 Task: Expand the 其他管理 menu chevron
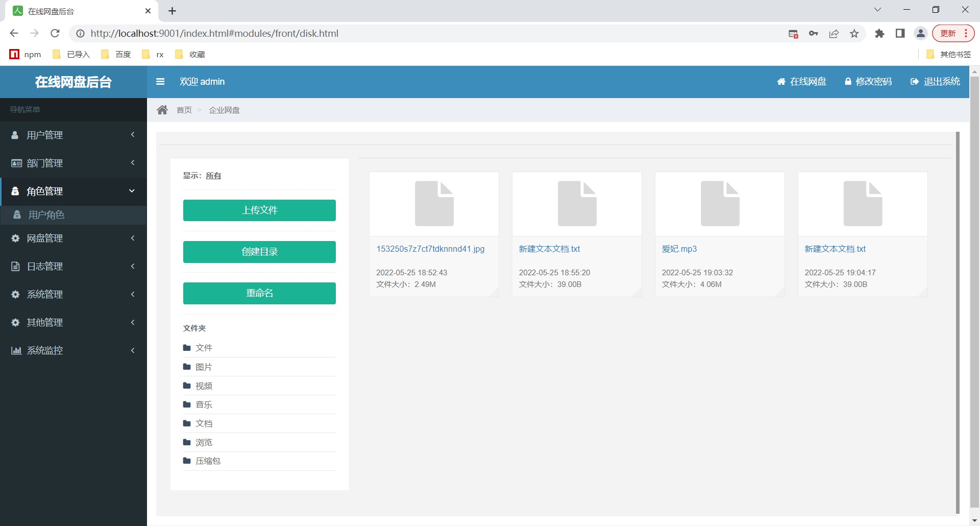click(133, 322)
